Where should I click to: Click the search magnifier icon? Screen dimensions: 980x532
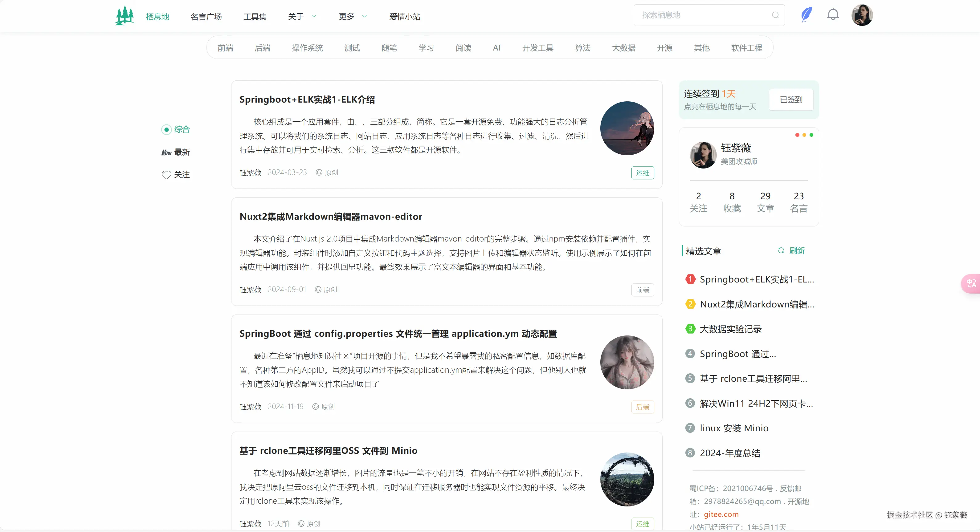(x=775, y=15)
